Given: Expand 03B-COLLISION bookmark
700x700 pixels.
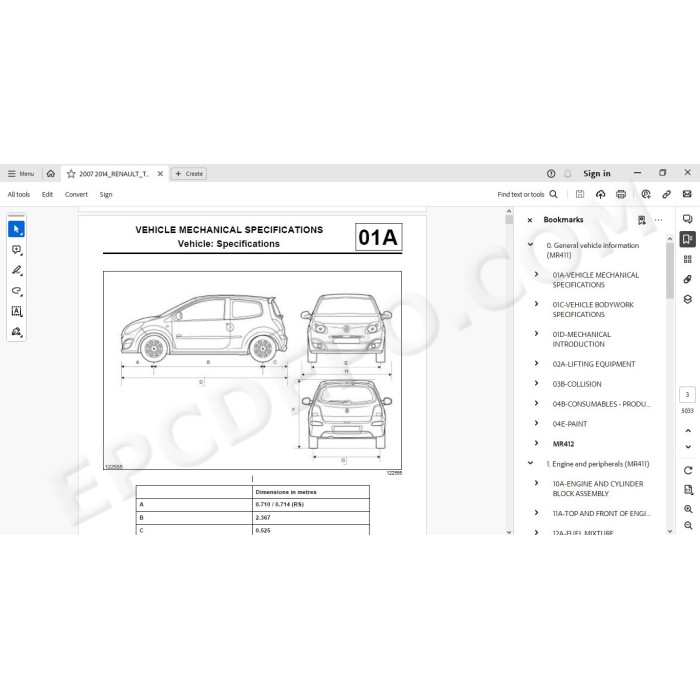Looking at the screenshot, I should tap(537, 383).
